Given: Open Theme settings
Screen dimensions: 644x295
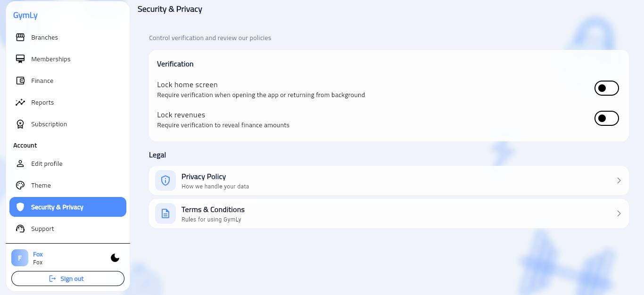Looking at the screenshot, I should point(68,185).
